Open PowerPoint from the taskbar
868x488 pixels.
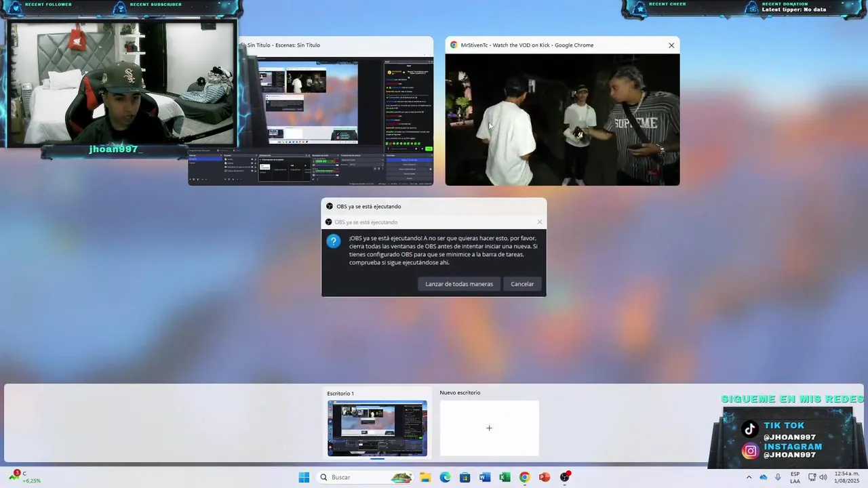coord(544,477)
